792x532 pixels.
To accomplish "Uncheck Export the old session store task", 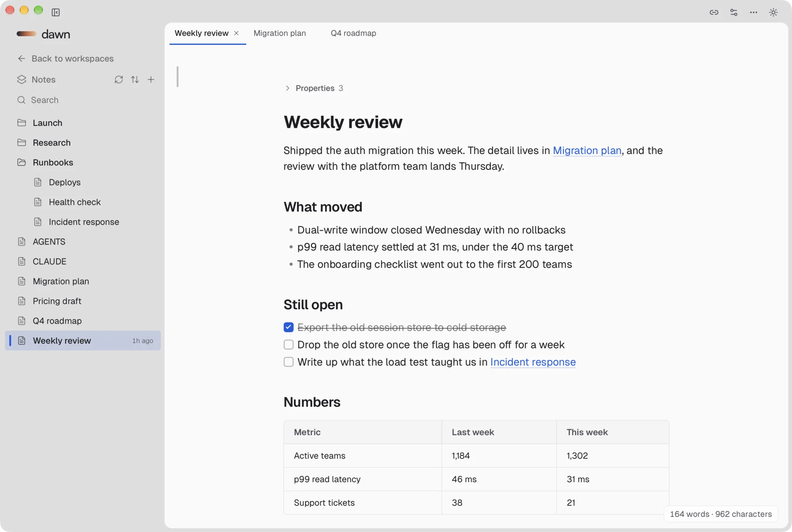I will (288, 327).
